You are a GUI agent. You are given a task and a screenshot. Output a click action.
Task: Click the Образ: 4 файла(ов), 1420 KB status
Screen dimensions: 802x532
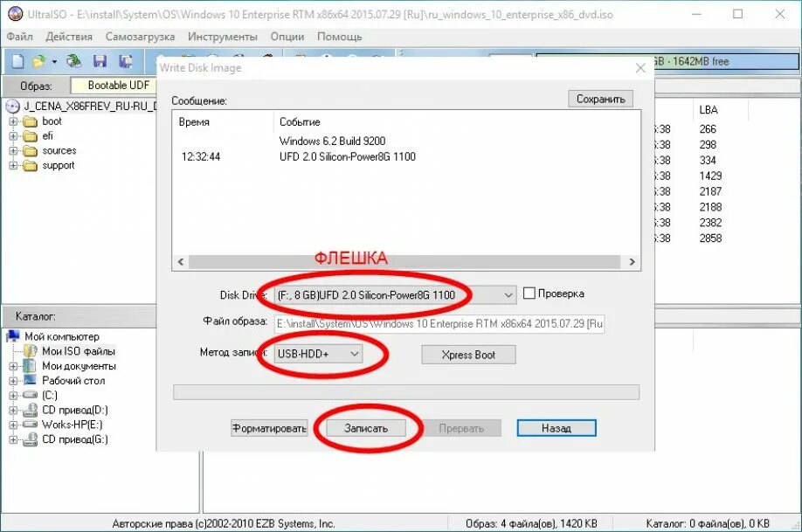[x=531, y=523]
